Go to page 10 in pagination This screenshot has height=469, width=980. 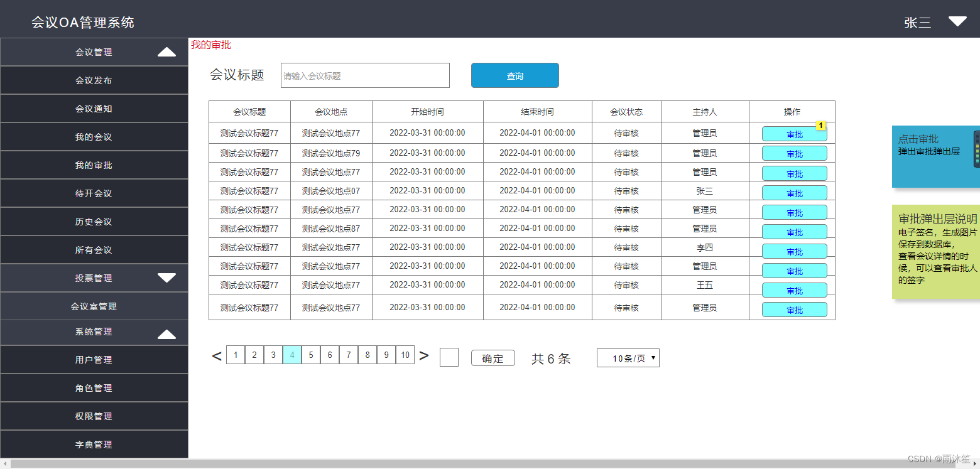pos(405,355)
